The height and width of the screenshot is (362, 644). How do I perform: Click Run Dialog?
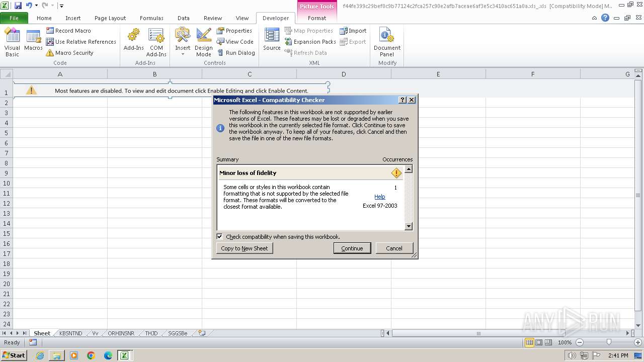tap(236, 53)
